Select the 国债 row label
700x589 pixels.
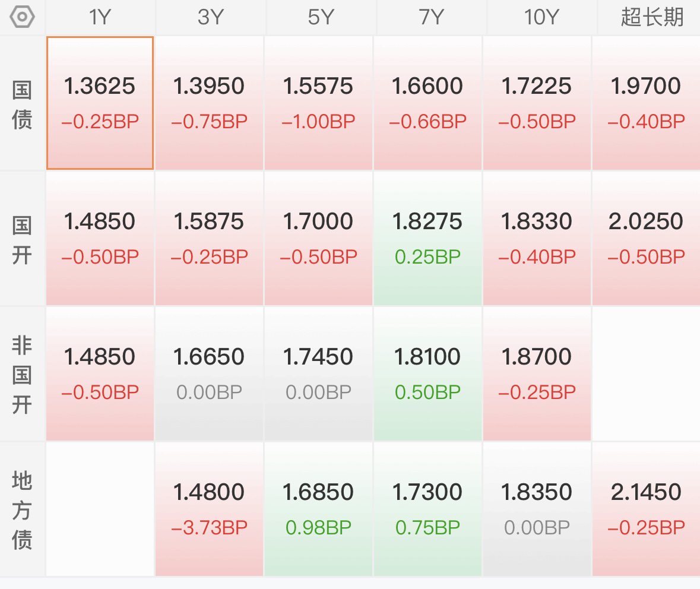(x=22, y=104)
